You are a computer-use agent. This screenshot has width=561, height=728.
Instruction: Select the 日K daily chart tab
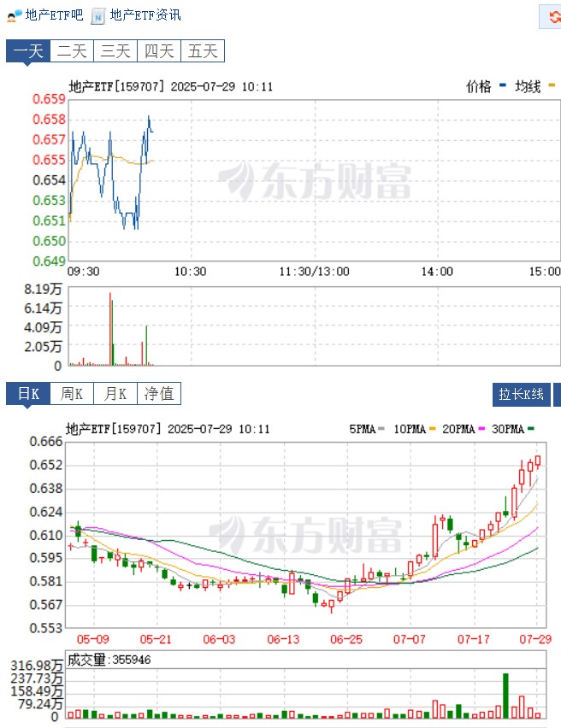(x=28, y=394)
